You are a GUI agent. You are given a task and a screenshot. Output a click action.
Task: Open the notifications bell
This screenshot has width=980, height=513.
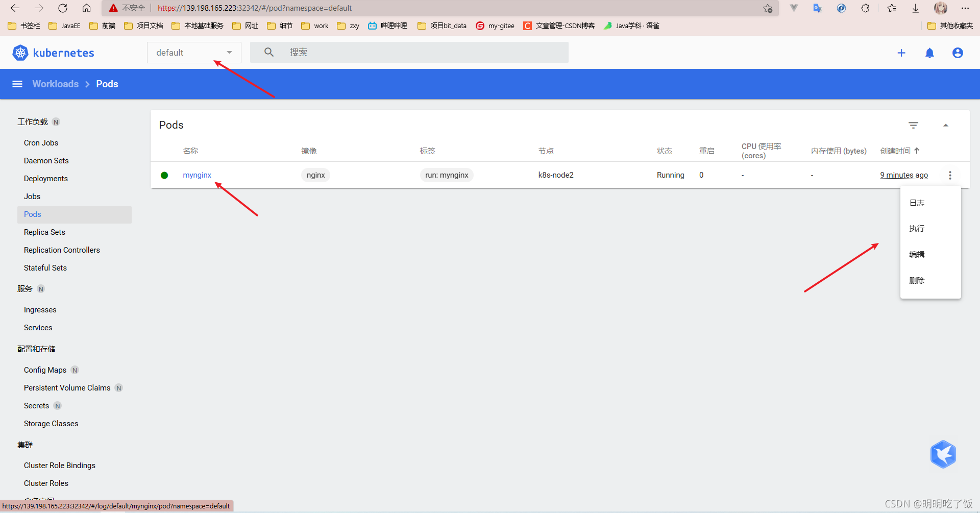929,53
